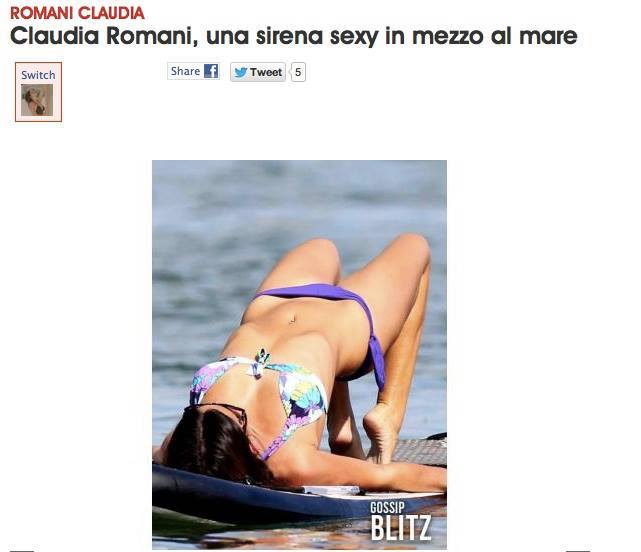Select the Switch label text
Image resolution: width=641 pixels, height=552 pixels.
[x=38, y=75]
